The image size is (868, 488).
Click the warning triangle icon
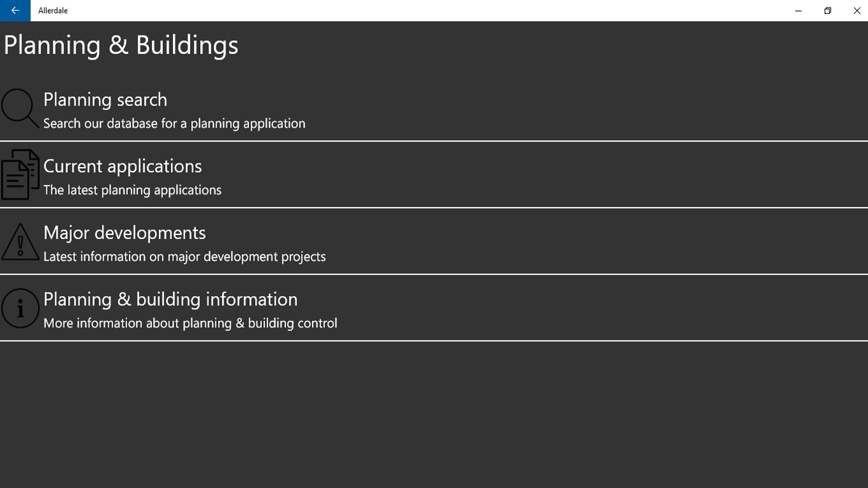[x=20, y=241]
